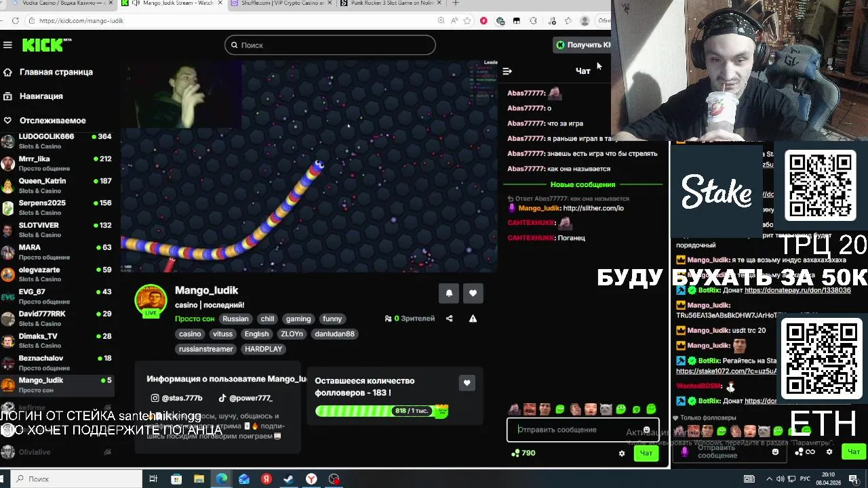Click the 790 channel points icon
This screenshot has width=868, height=488.
pos(515,453)
